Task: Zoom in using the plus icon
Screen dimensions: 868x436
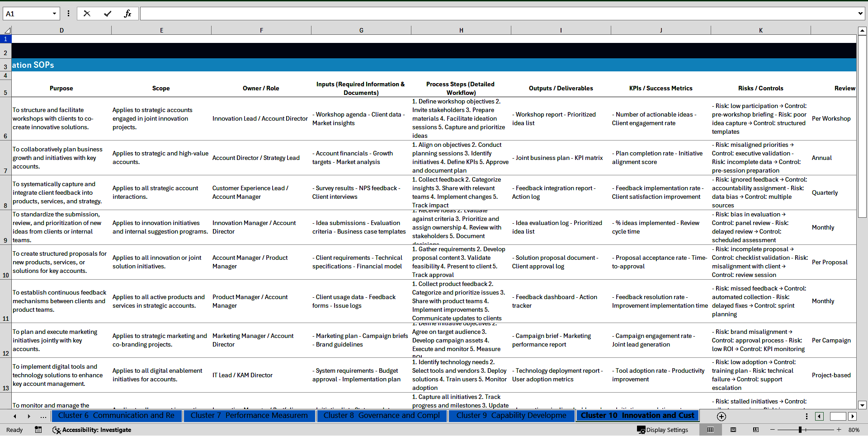Action: (x=839, y=430)
